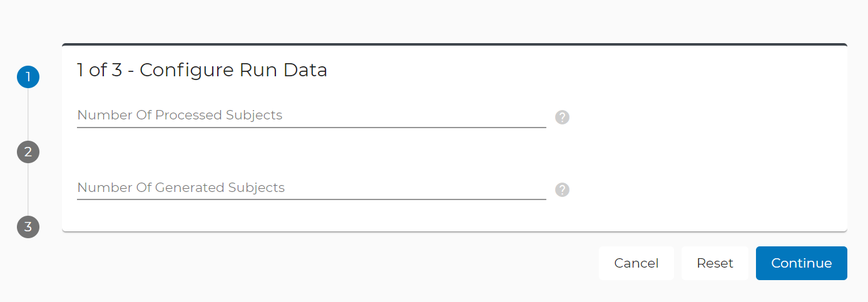Go to step 3 in the stepper
The height and width of the screenshot is (302, 868).
28,226
